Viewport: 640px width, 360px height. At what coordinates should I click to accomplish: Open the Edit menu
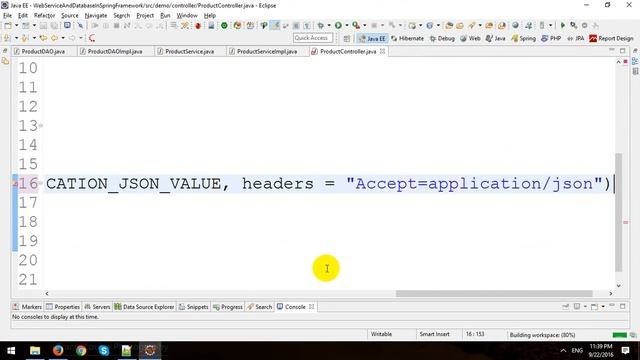point(23,16)
